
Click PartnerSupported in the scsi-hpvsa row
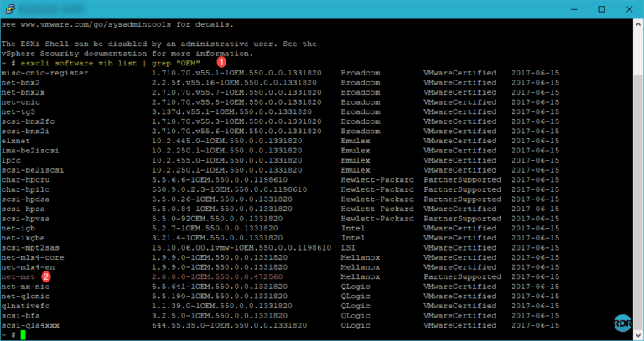point(463,219)
